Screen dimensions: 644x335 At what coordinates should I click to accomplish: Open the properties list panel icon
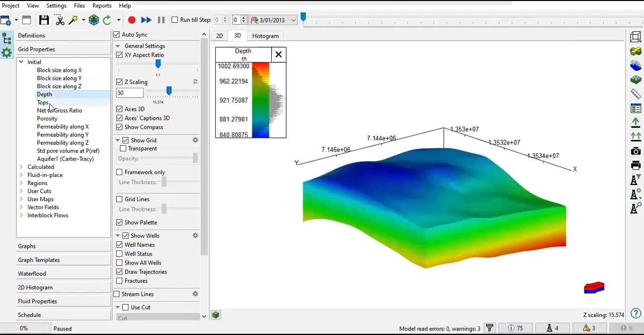click(x=635, y=109)
